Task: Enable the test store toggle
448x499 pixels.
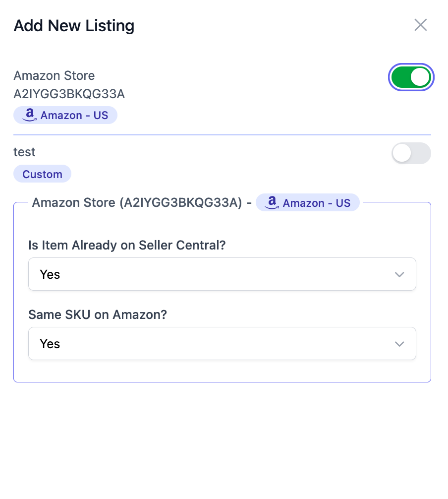Action: [411, 153]
